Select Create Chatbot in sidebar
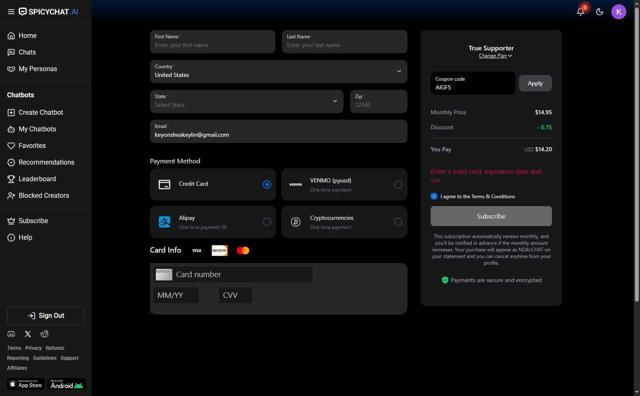 tap(35, 112)
